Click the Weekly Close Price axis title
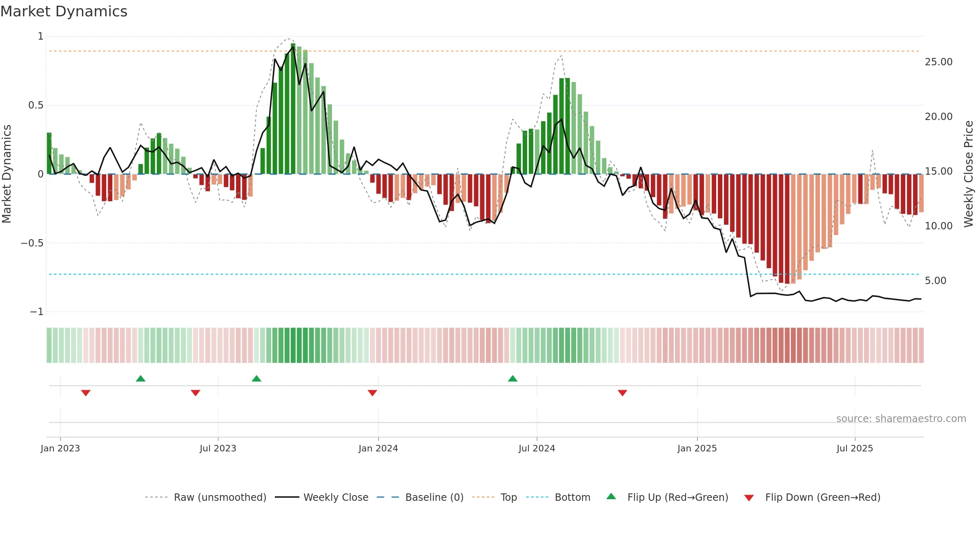The width and height of the screenshot is (980, 551). [969, 174]
